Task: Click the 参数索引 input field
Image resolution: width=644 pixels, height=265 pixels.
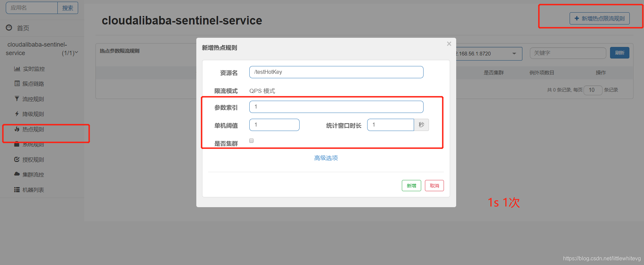Action: click(336, 107)
